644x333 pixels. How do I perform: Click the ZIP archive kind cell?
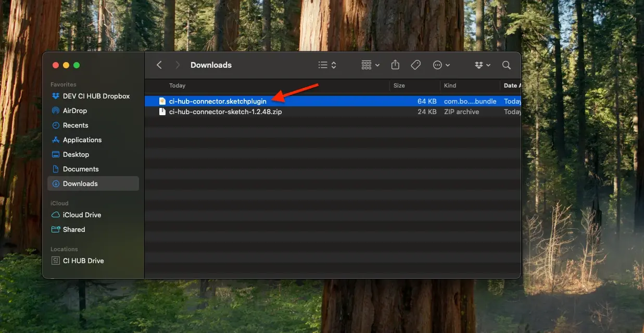(461, 112)
